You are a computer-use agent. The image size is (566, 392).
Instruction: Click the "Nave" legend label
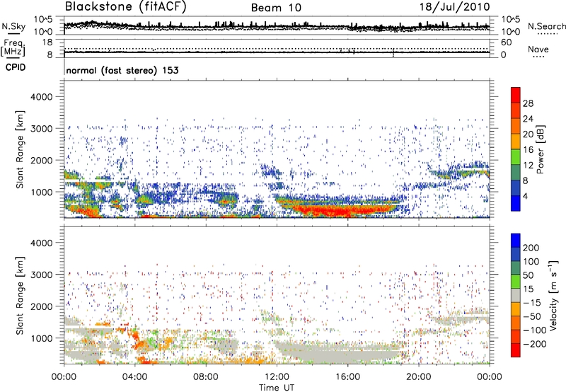point(538,50)
